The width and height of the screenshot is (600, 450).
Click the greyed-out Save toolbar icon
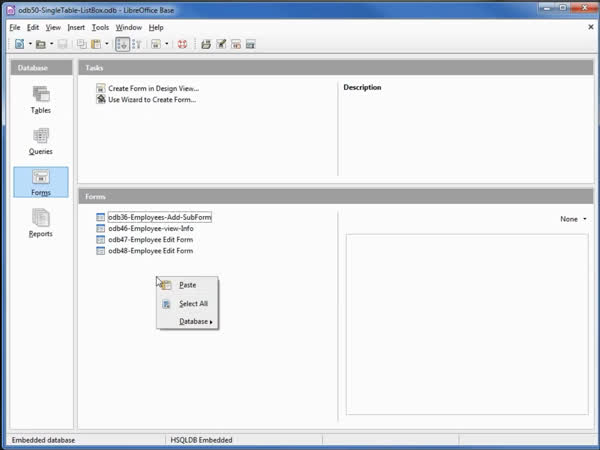point(62,44)
